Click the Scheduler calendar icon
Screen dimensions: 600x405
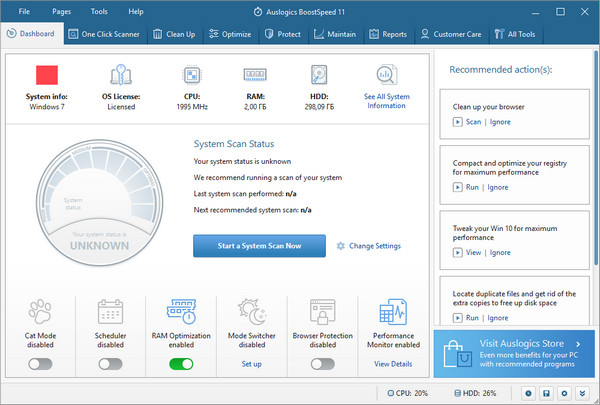tap(111, 311)
